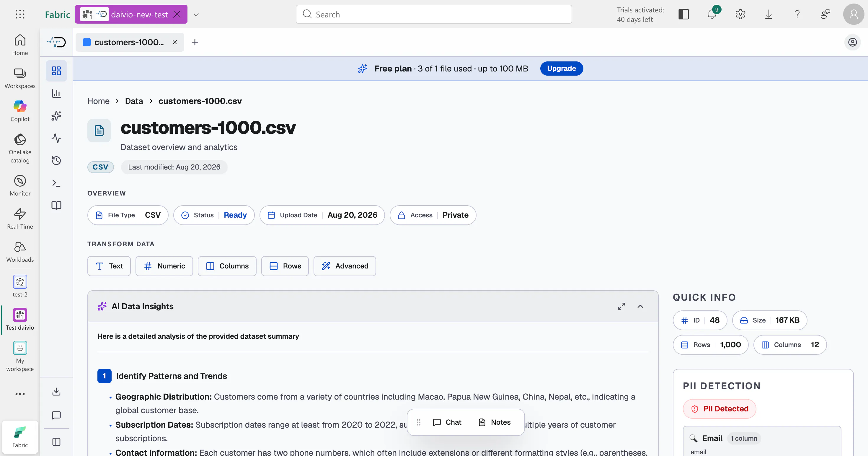Open the AI sparkle icon in Daivio sidebar
This screenshot has height=456, width=868.
coord(56,115)
